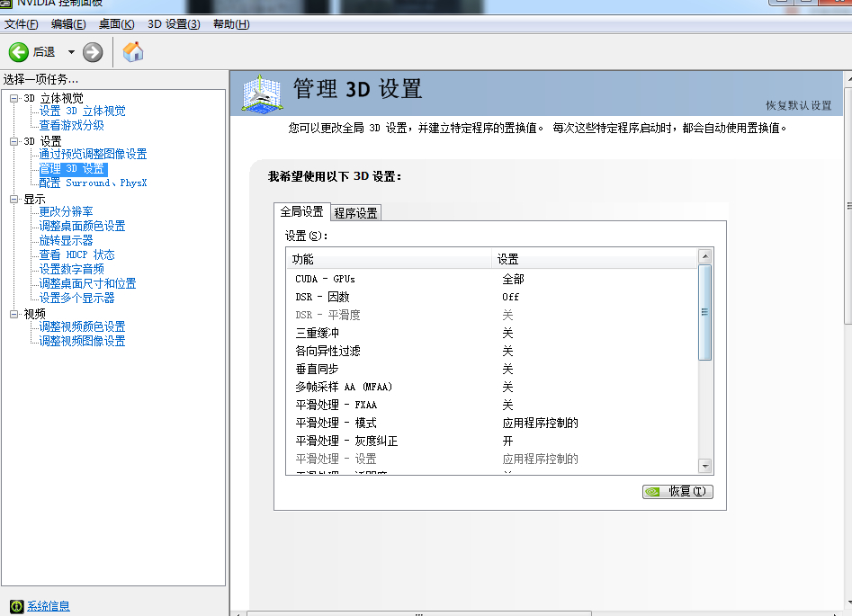Select the CUDA - GPUs setting row
The height and width of the screenshot is (616, 852).
[x=492, y=279]
